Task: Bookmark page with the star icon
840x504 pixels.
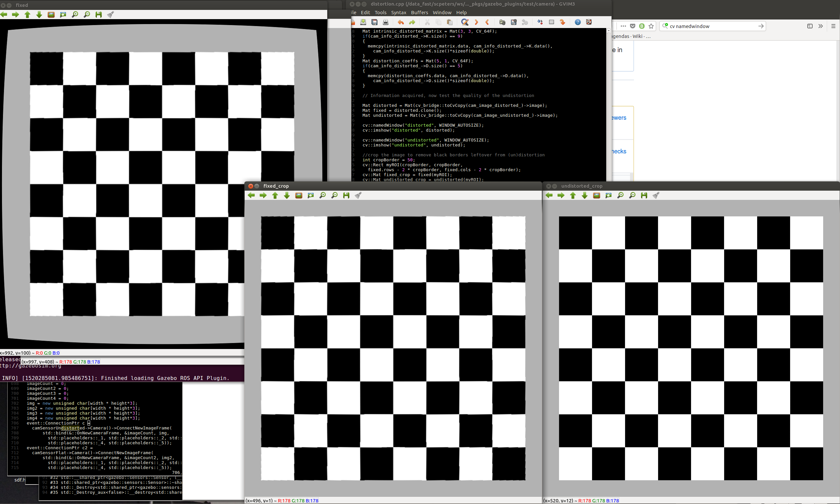Action: pyautogui.click(x=651, y=26)
